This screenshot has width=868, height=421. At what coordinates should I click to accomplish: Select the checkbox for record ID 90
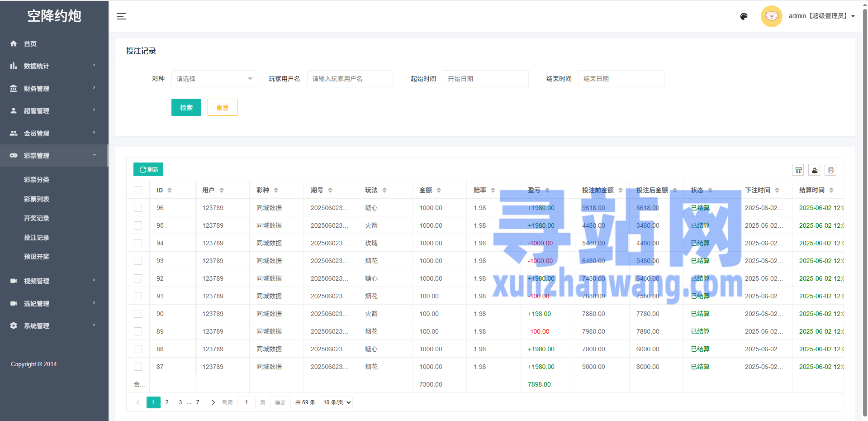[138, 314]
